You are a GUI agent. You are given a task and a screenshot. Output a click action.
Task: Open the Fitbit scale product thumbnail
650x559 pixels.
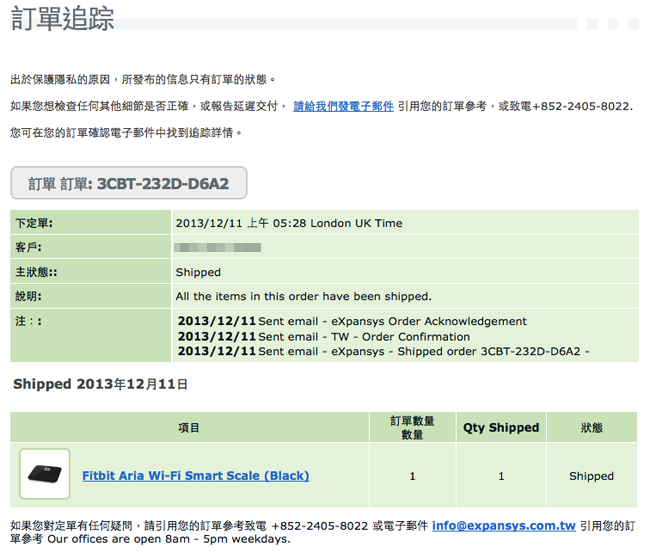point(45,474)
